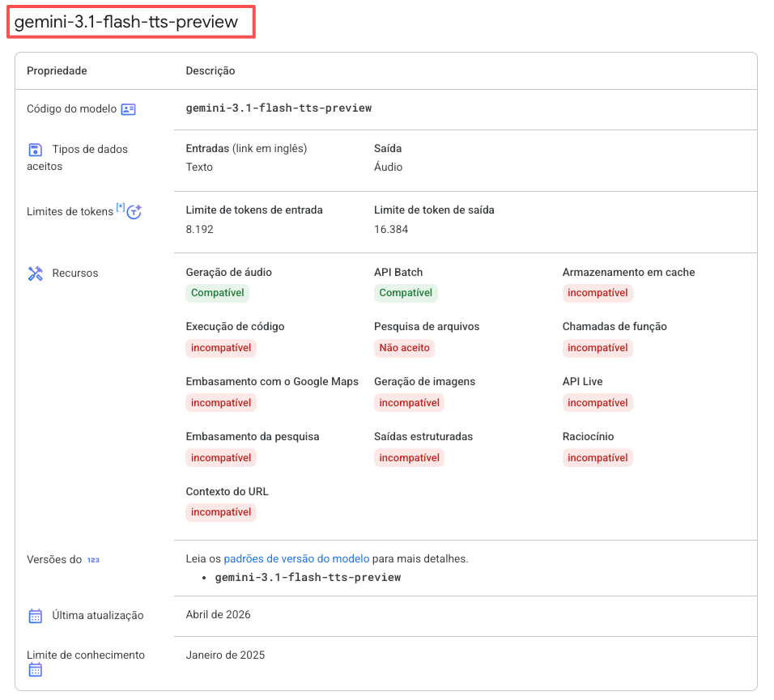The width and height of the screenshot is (774, 700).
Task: Click the Chamadas de função feature label
Action: (615, 327)
